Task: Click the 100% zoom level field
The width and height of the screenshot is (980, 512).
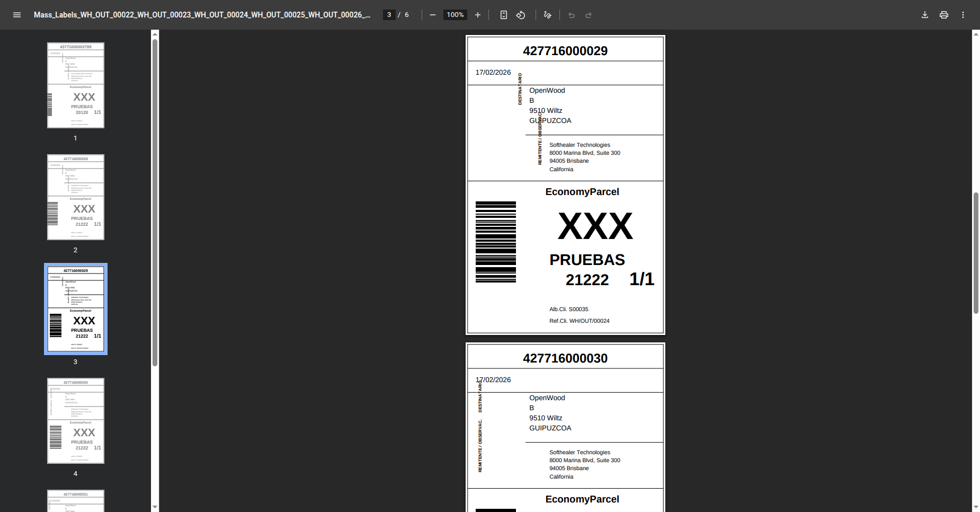Action: coord(455,15)
